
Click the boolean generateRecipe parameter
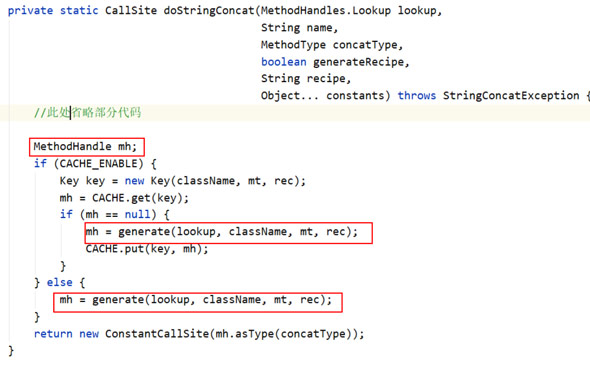point(335,62)
